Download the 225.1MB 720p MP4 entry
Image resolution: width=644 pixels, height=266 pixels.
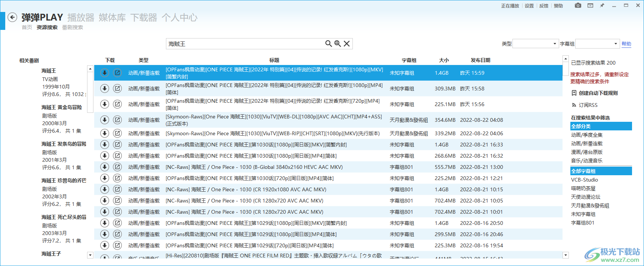click(x=105, y=104)
